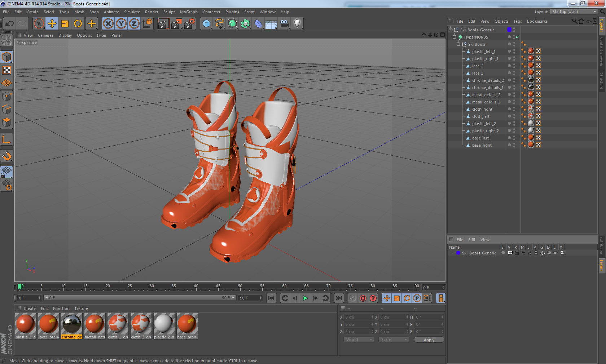
Task: Open the Objects side tab
Action: 602,26
